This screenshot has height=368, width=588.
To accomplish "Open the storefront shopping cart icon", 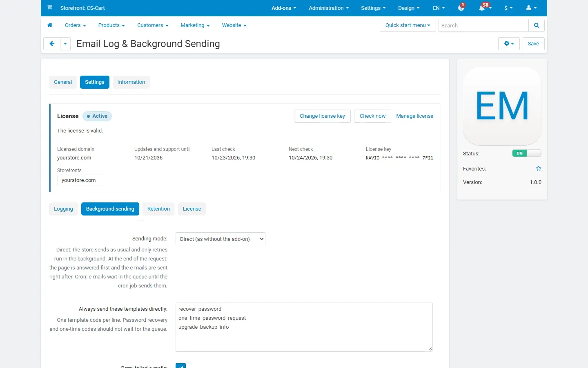I will pos(49,7).
